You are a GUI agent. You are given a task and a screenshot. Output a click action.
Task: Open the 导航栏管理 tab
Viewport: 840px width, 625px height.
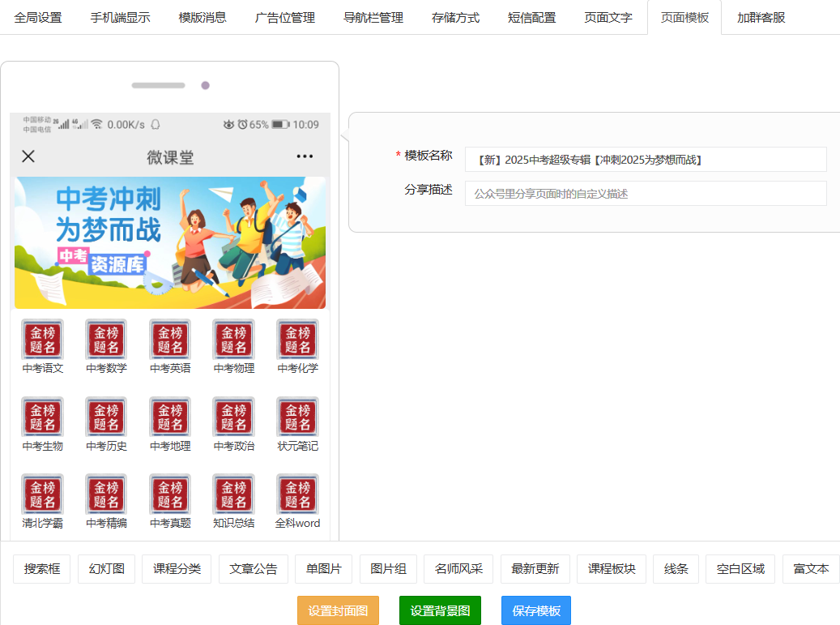click(373, 18)
